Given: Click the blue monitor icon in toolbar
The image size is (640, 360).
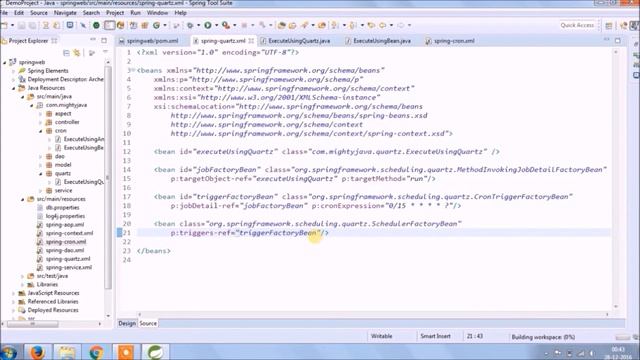Looking at the screenshot, I should pos(70,25).
